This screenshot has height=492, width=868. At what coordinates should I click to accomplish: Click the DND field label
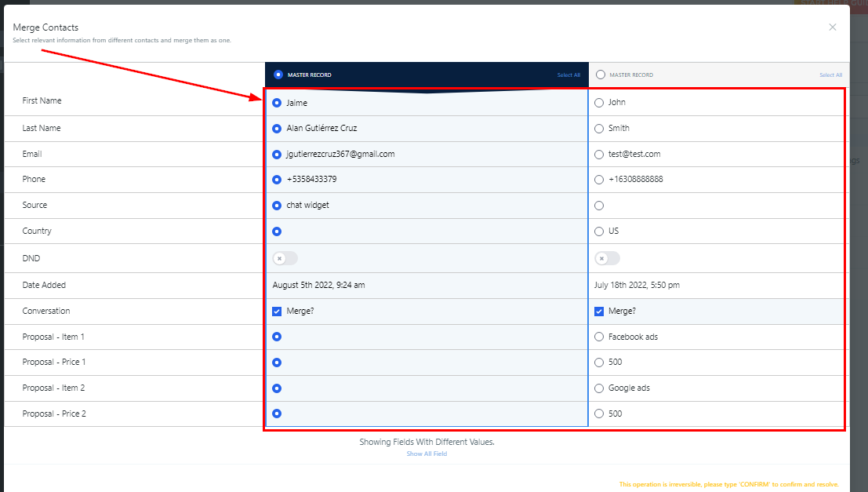pos(31,258)
